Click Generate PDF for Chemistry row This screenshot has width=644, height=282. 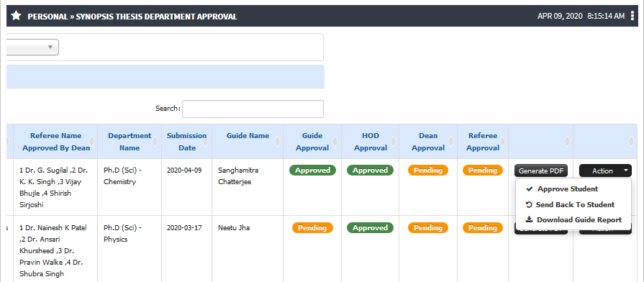(x=541, y=170)
